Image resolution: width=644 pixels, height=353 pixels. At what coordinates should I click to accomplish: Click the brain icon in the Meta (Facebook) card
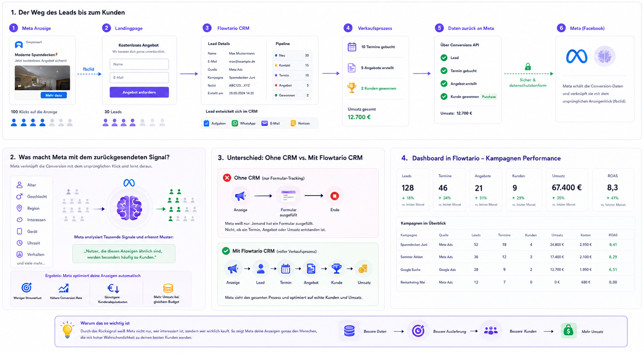click(x=604, y=57)
